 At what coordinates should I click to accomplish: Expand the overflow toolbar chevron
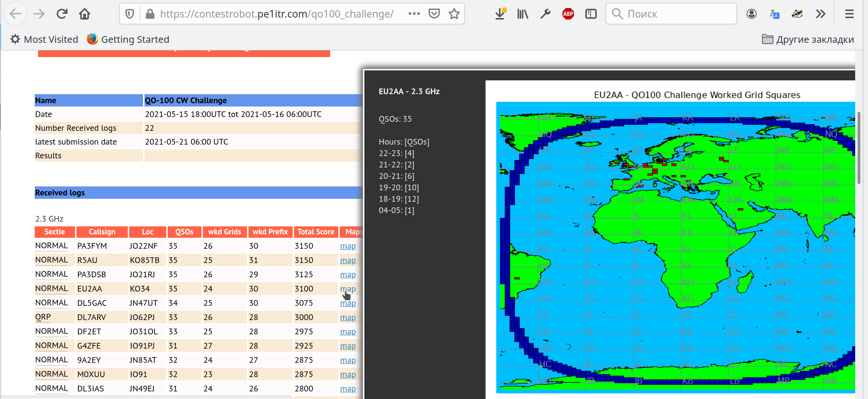coord(820,14)
